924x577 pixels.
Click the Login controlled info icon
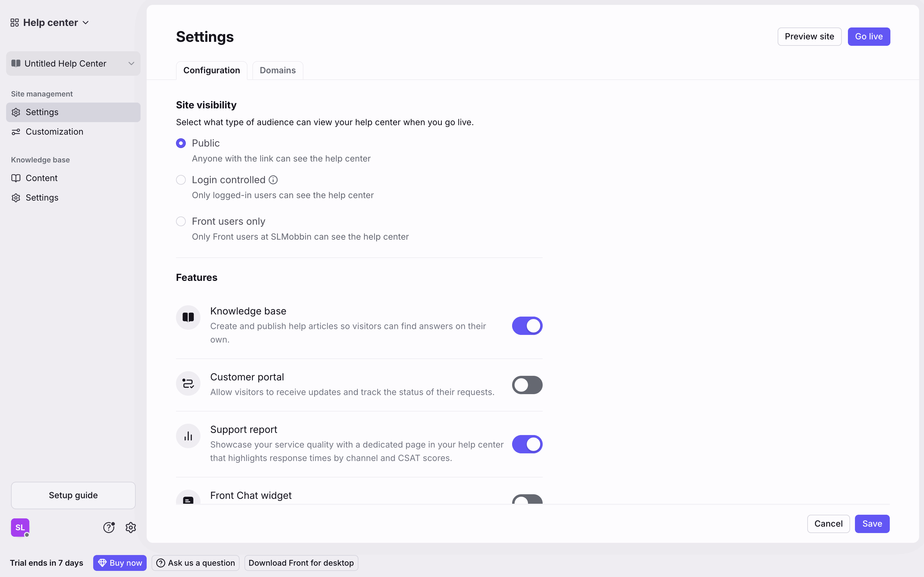click(x=273, y=180)
